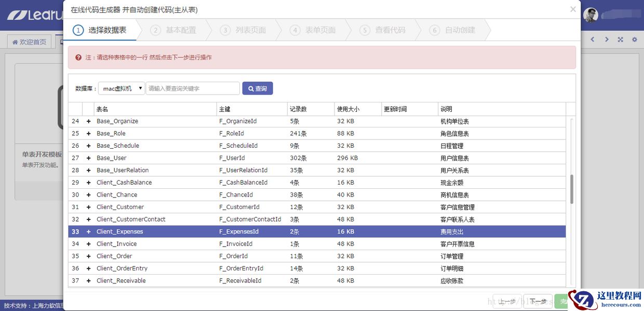Click the 下一步 next step button

coord(538,301)
